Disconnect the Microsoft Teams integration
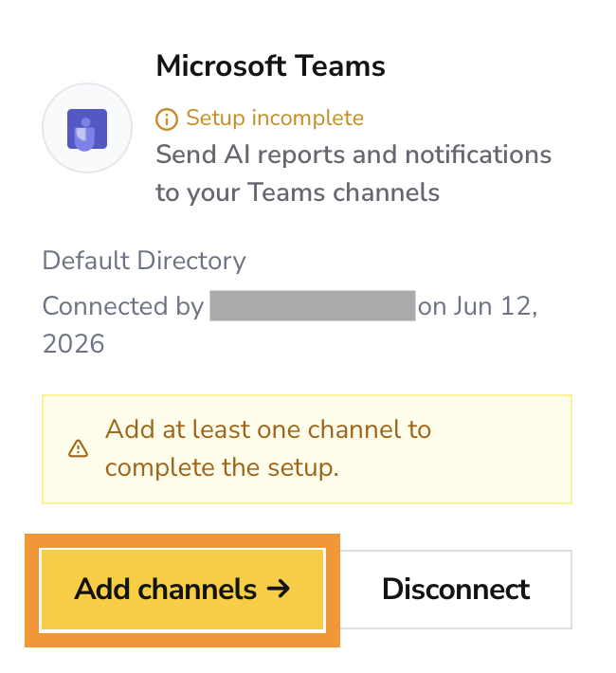The width and height of the screenshot is (616, 673). [x=456, y=590]
